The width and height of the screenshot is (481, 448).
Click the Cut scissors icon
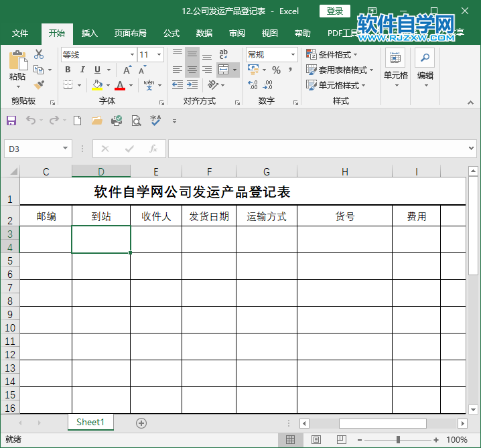[39, 54]
